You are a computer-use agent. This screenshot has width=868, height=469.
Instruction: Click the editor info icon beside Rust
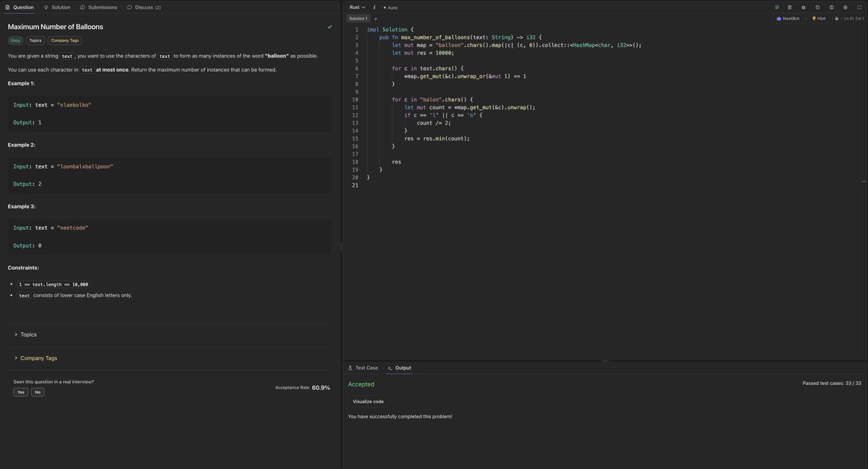[374, 7]
